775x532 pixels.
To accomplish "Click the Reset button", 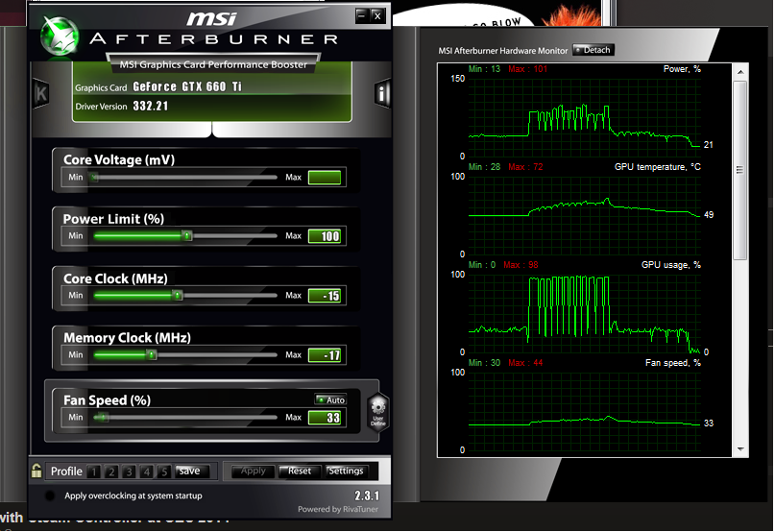I will point(300,472).
